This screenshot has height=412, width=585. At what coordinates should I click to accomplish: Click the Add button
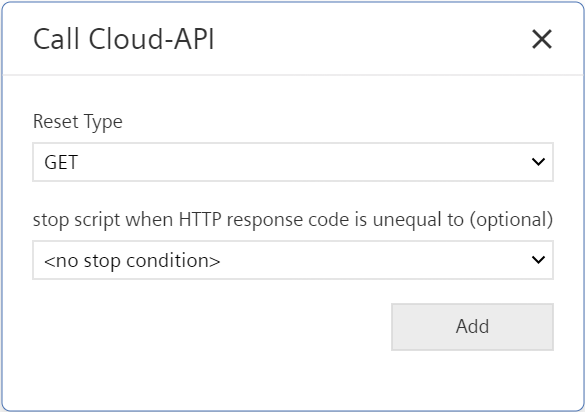pos(472,327)
